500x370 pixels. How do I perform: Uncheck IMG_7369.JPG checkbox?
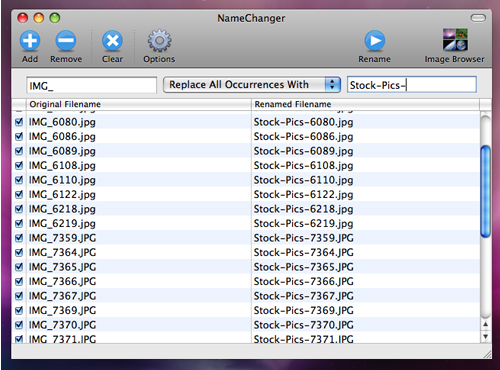[x=19, y=310]
